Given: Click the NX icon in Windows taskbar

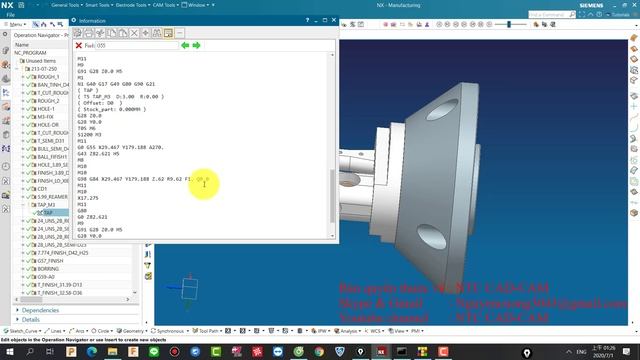Looking at the screenshot, I should point(381,351).
